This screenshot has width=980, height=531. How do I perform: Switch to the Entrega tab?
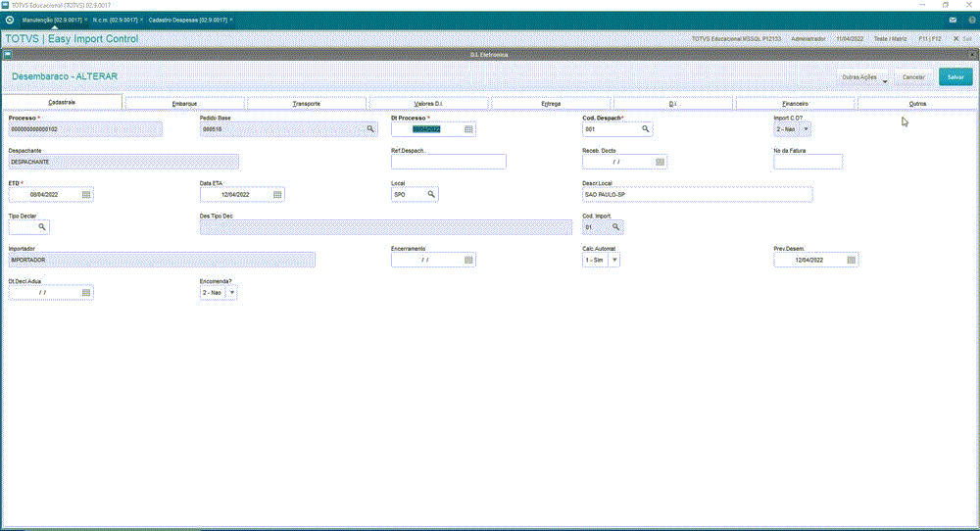(x=551, y=104)
